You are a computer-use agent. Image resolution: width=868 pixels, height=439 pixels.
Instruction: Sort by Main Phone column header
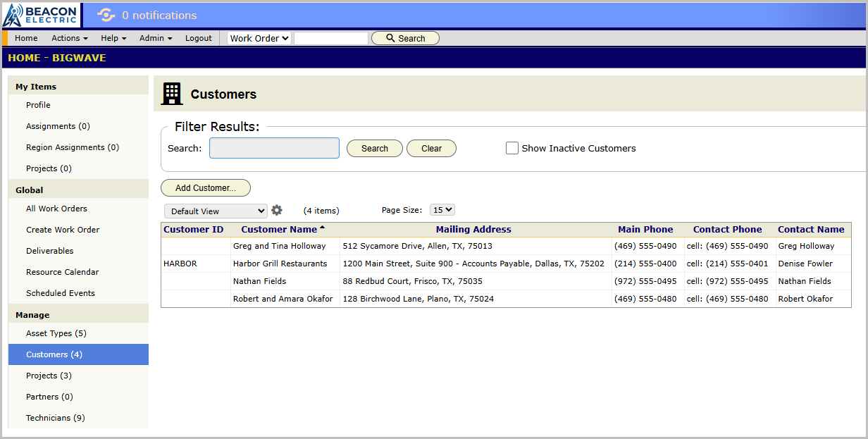[x=645, y=229]
